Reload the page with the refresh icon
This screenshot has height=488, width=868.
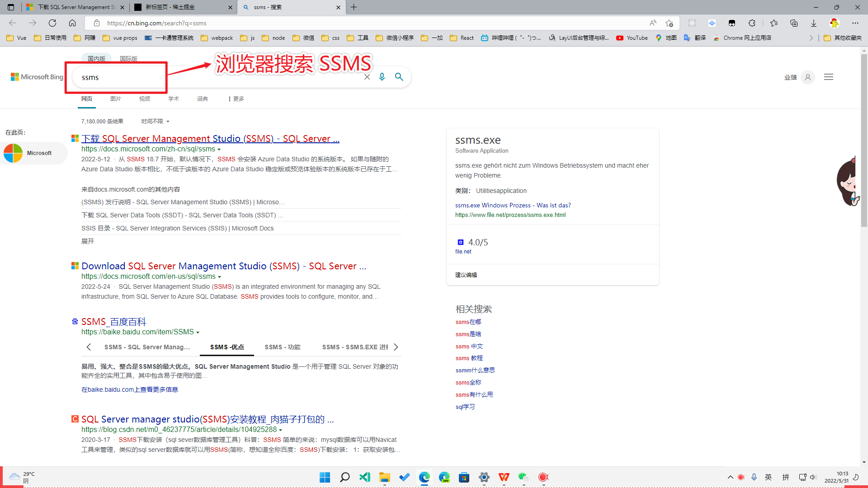pyautogui.click(x=52, y=23)
